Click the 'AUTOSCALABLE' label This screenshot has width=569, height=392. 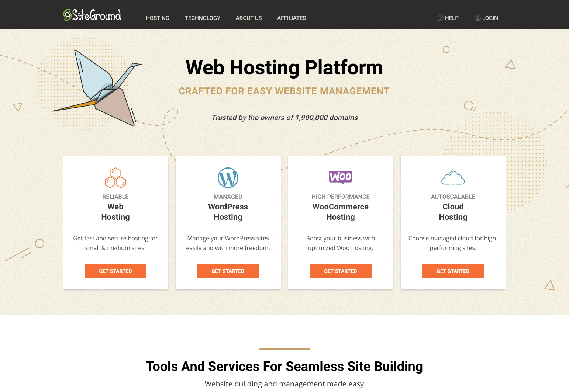click(x=453, y=197)
